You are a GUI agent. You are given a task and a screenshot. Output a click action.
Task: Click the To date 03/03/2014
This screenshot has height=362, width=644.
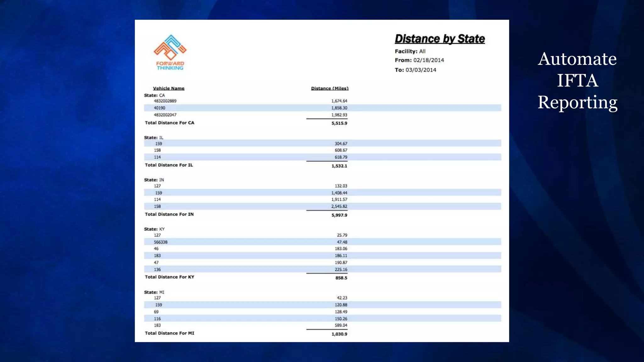[420, 70]
